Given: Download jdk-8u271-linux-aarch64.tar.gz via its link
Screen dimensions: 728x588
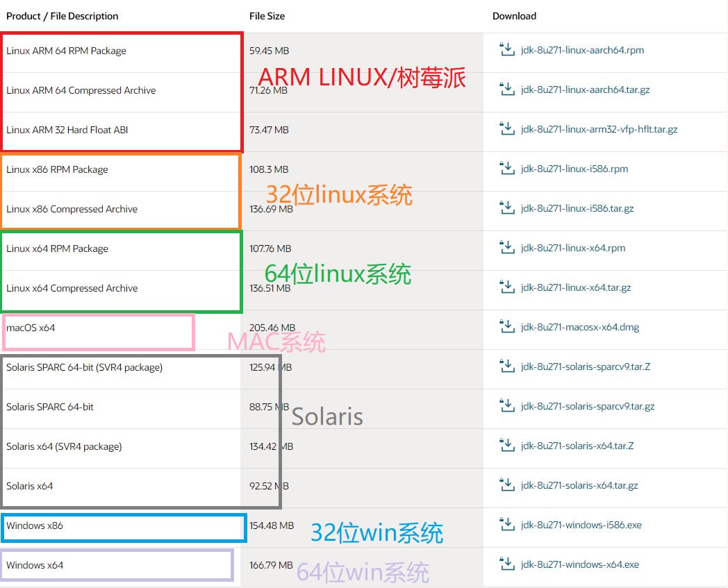Looking at the screenshot, I should 585,90.
